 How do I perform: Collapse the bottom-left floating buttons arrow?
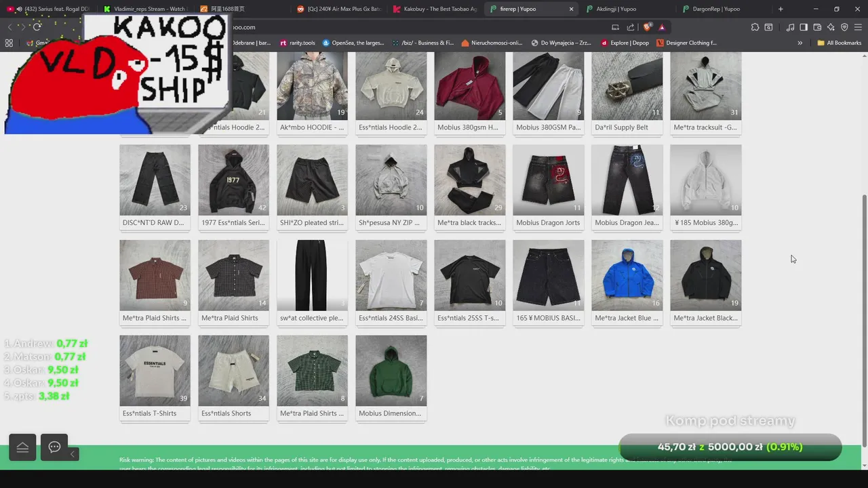pyautogui.click(x=73, y=453)
